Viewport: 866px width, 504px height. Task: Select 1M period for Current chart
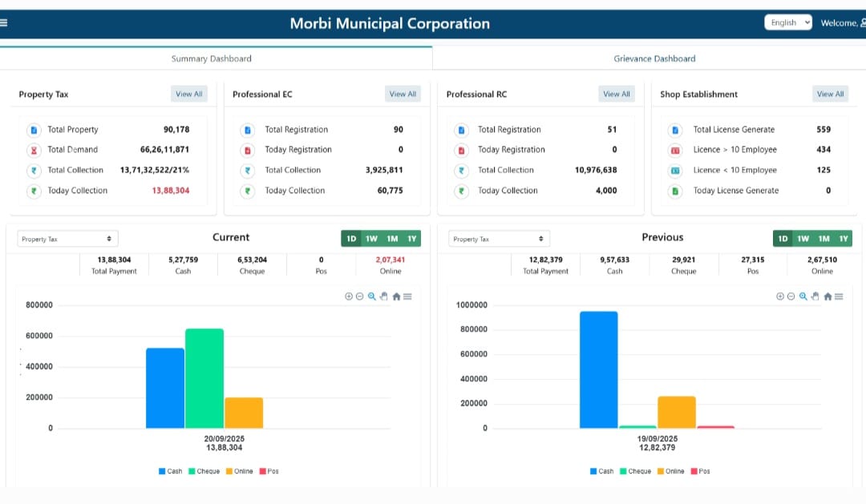[x=392, y=239]
